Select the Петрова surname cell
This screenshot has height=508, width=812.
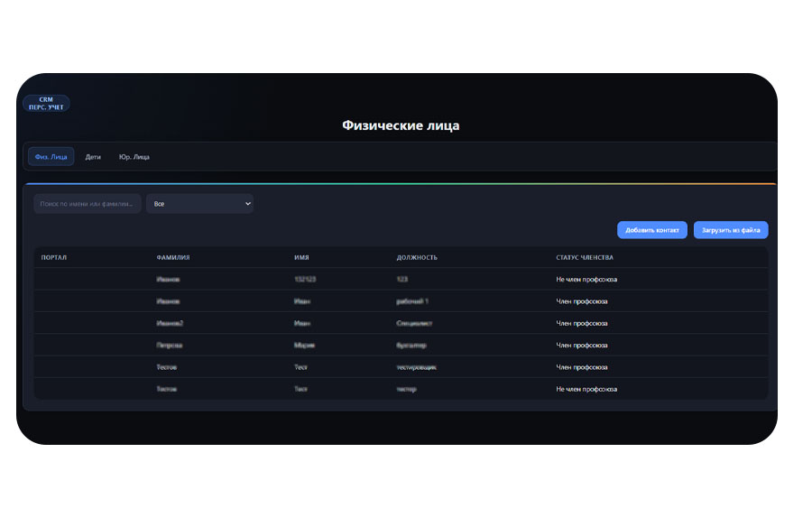click(170, 346)
